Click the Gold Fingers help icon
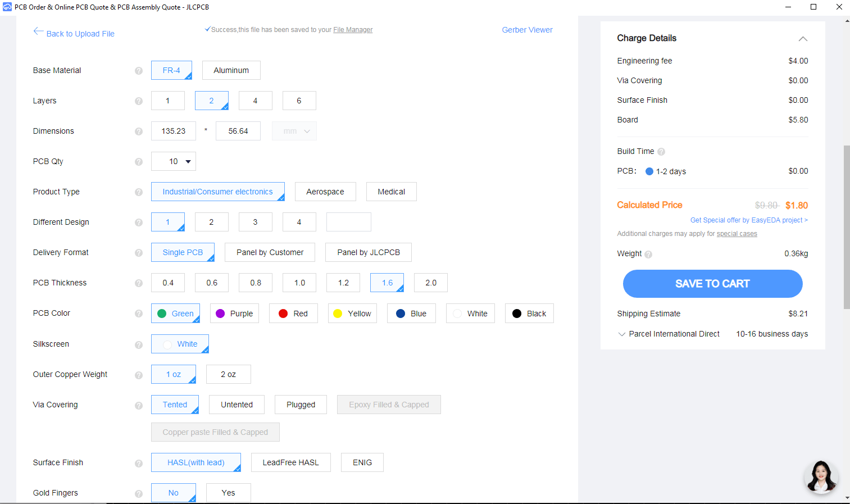This screenshot has height=504, width=850. [139, 493]
